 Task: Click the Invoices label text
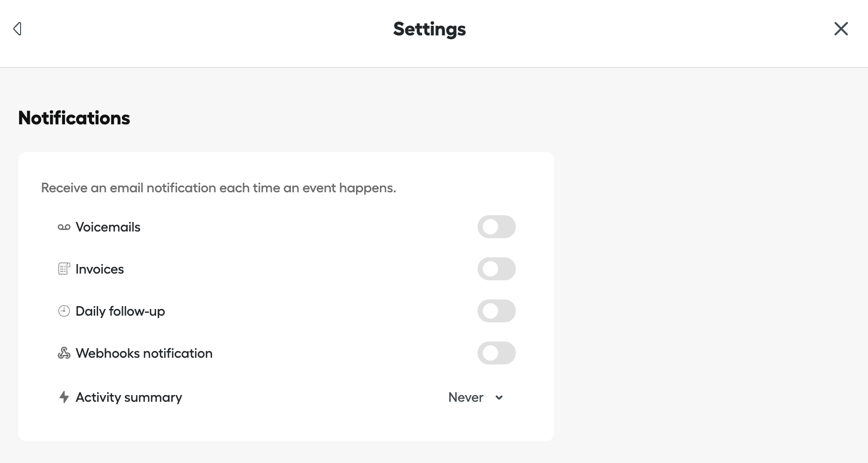pos(99,269)
